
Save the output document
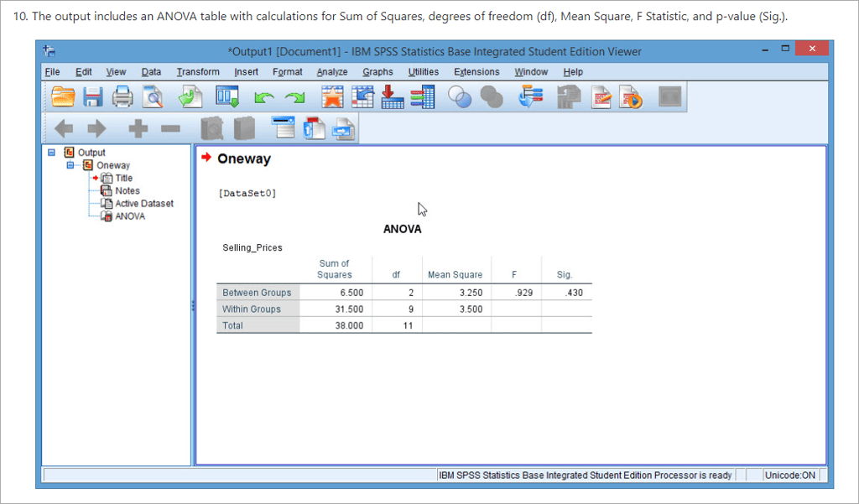(93, 96)
